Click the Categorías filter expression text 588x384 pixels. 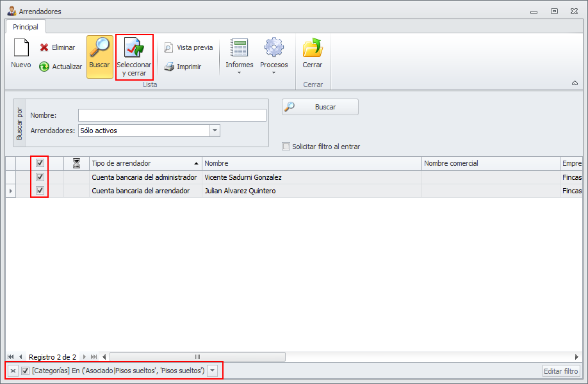click(x=118, y=371)
